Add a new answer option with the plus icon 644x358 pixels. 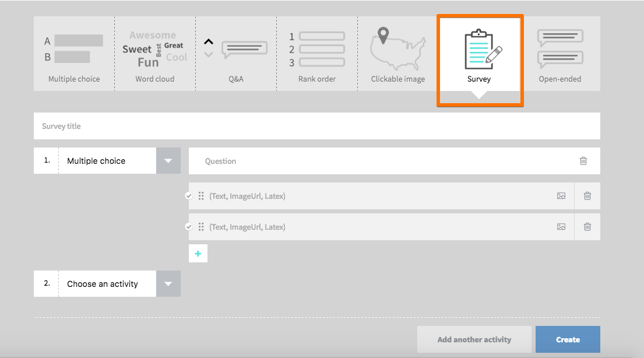(x=198, y=254)
